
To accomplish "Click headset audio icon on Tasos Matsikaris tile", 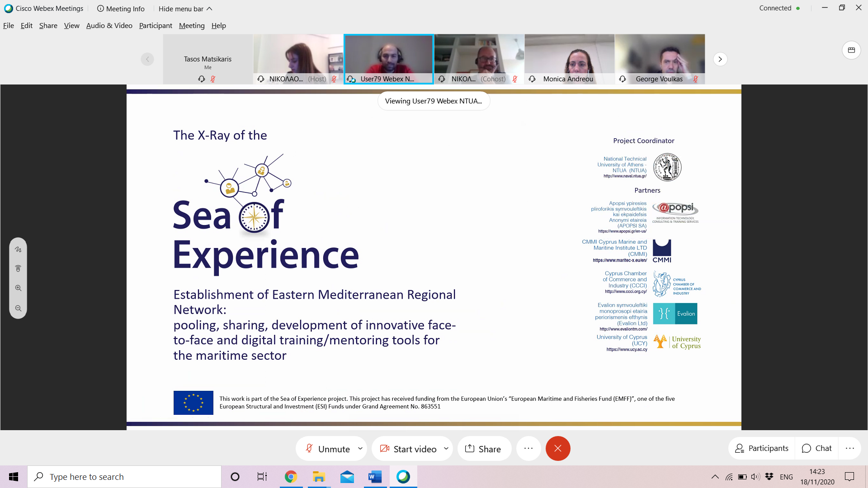I will coord(202,79).
